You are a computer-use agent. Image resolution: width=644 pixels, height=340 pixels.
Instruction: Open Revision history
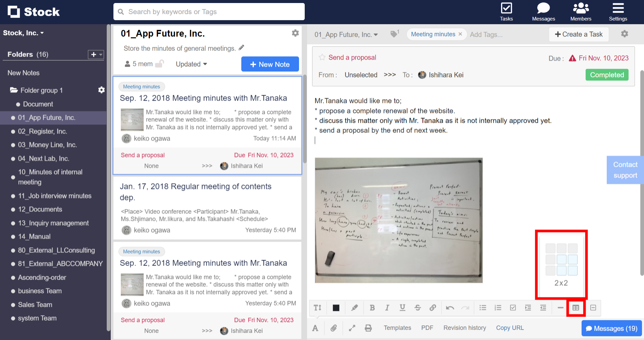(x=464, y=328)
